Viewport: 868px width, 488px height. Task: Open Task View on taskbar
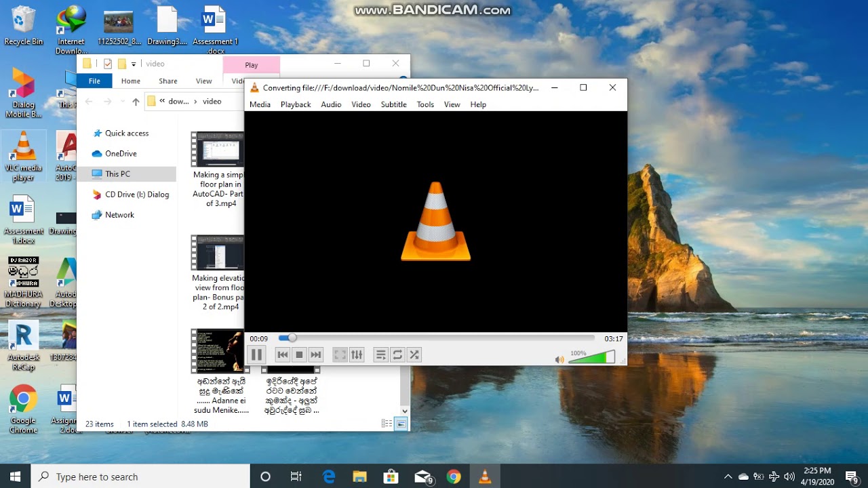pyautogui.click(x=296, y=476)
